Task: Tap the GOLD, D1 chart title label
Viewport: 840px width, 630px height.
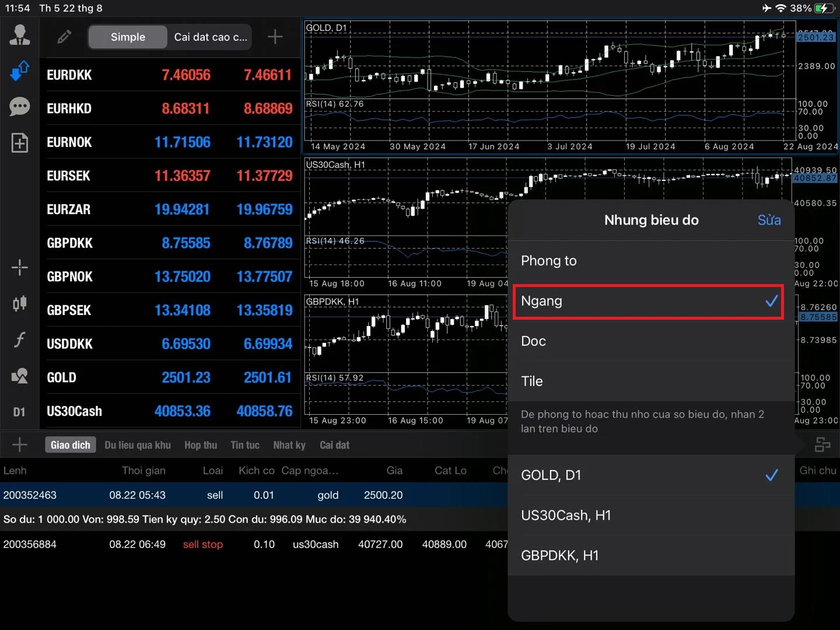Action: (x=326, y=27)
